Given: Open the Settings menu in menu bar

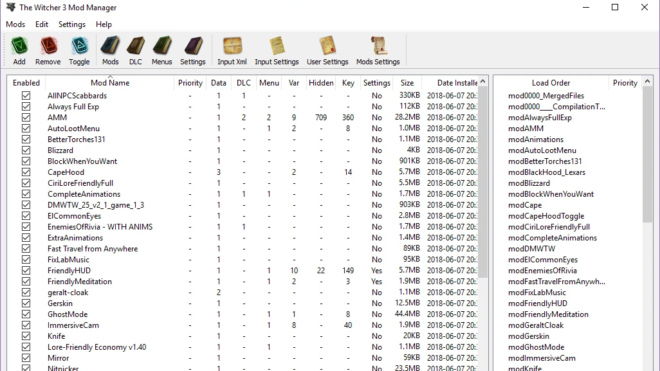Looking at the screenshot, I should click(72, 24).
